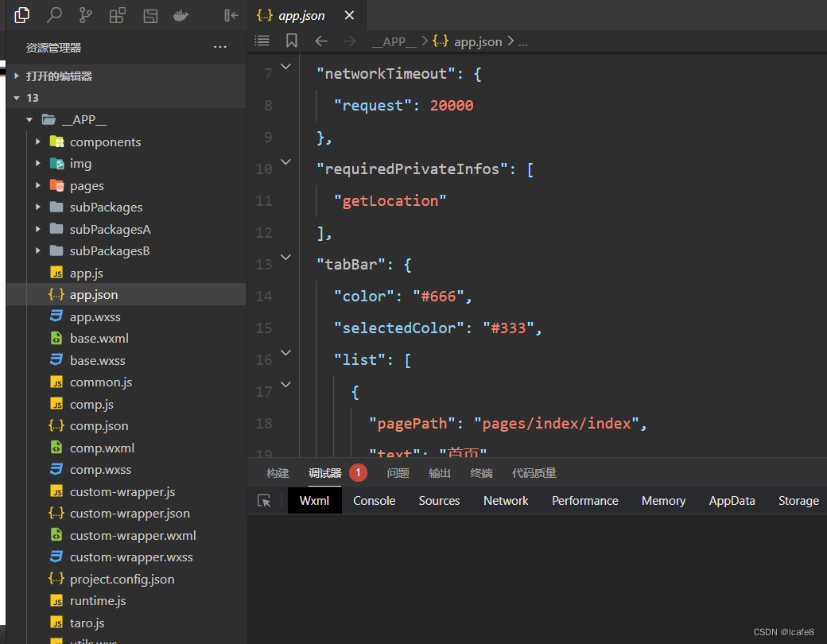Collapse the __APP__ root folder
The image size is (827, 644).
coord(29,120)
